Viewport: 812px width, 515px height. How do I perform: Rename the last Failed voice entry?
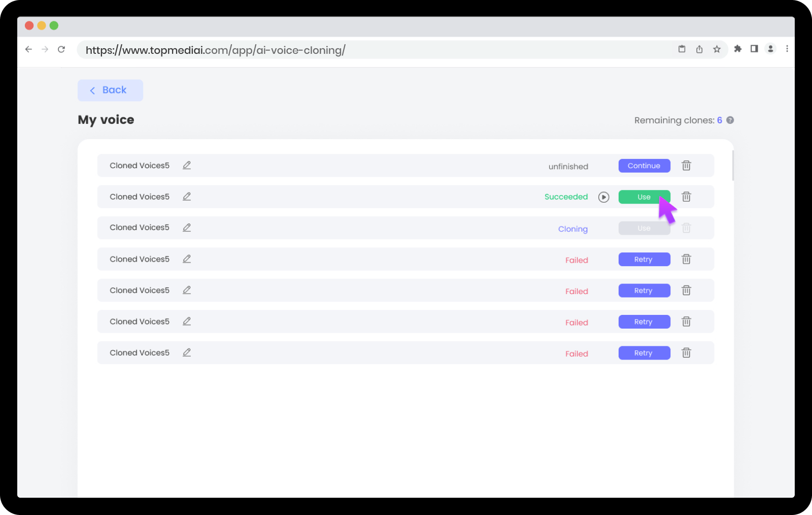tap(187, 352)
